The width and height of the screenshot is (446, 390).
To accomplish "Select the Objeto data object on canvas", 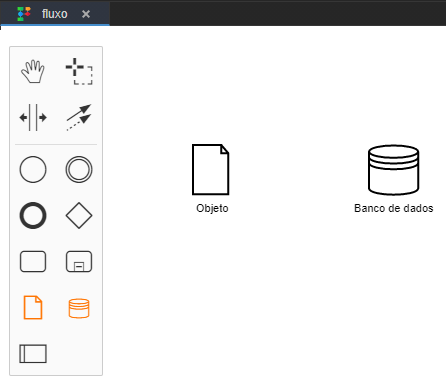I will 211,169.
